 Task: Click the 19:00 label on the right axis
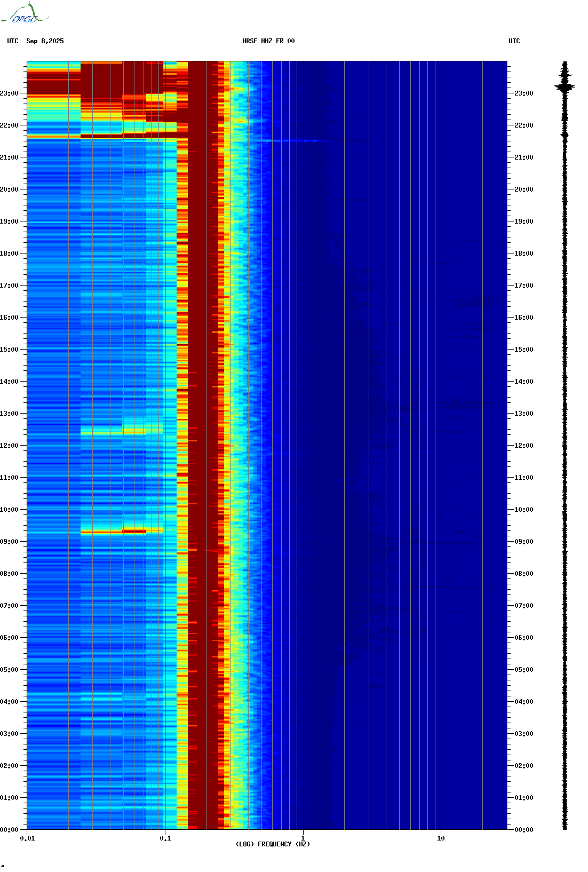click(x=524, y=221)
